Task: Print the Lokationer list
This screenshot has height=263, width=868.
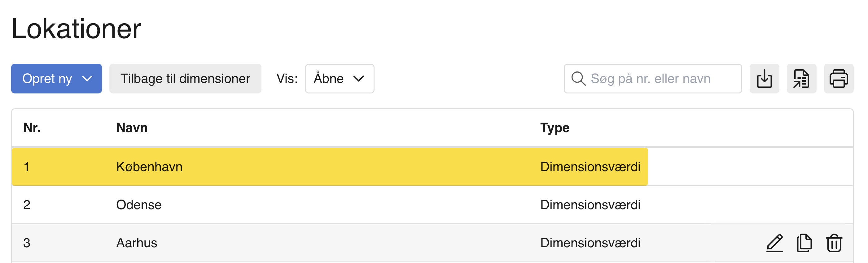Action: coord(839,79)
